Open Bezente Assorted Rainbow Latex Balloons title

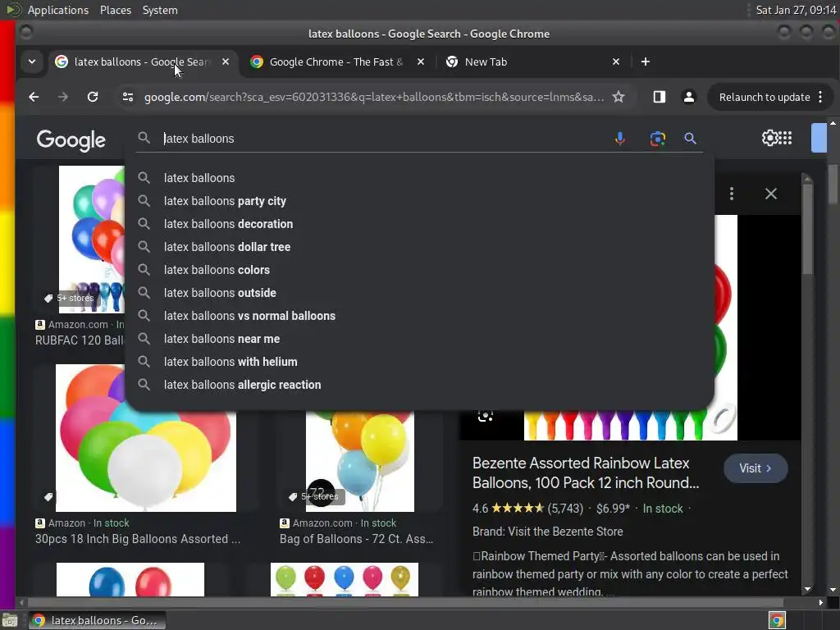586,473
